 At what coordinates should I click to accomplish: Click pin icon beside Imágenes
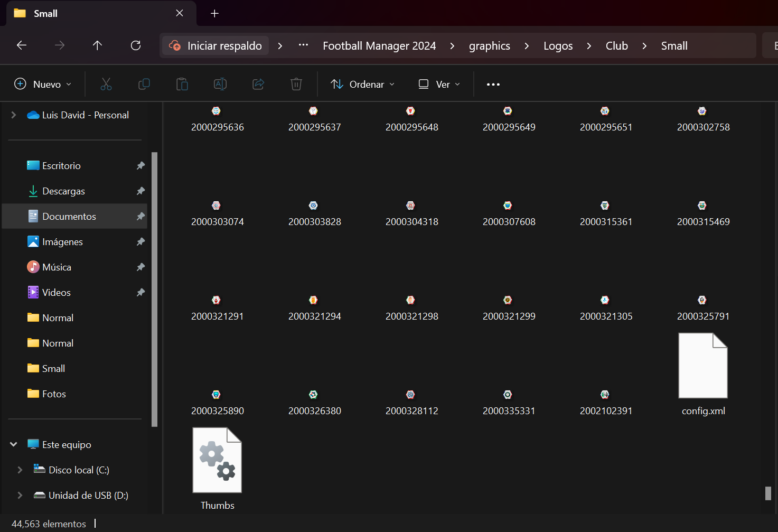click(x=140, y=241)
